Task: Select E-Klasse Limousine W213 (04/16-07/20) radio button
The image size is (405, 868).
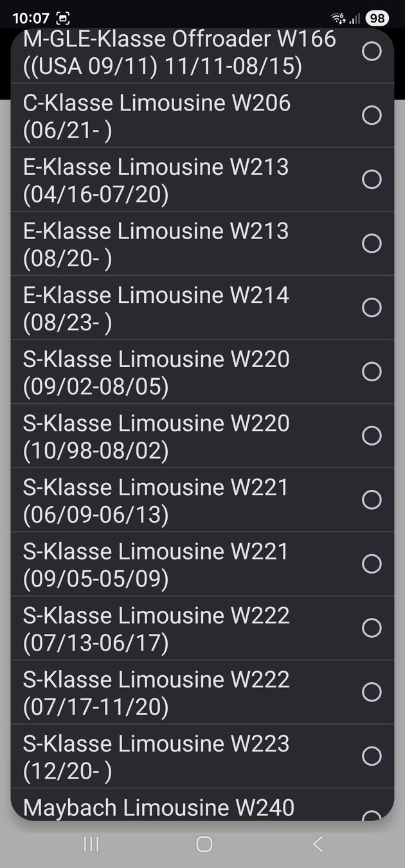Action: [x=372, y=179]
